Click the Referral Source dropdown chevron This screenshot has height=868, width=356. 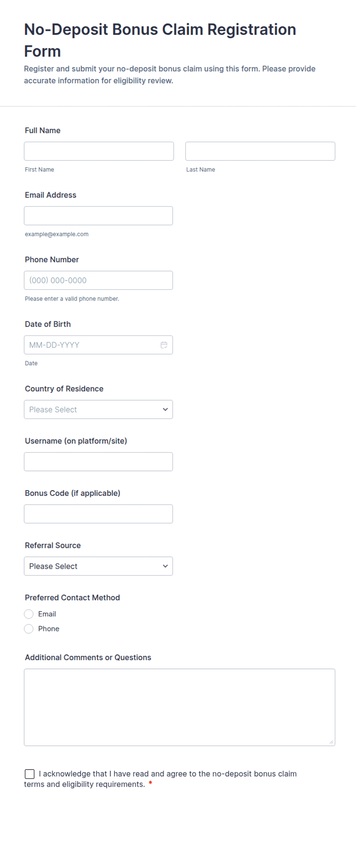point(165,566)
